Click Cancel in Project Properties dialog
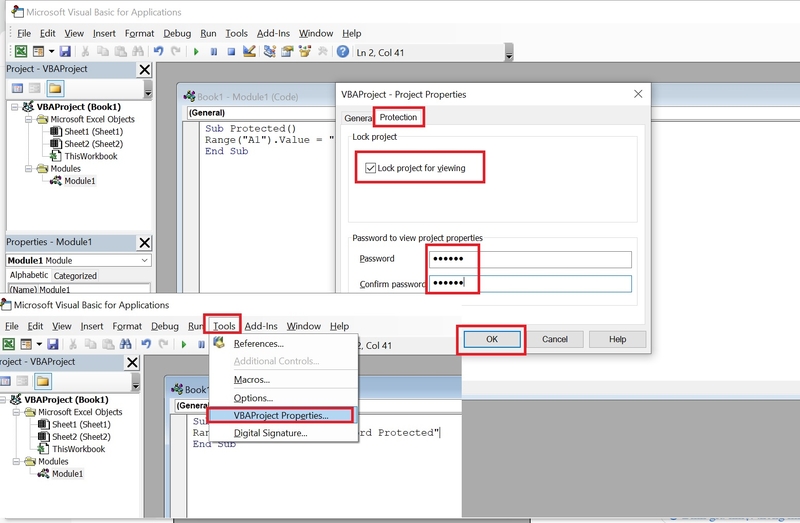The image size is (800, 523). 555,339
